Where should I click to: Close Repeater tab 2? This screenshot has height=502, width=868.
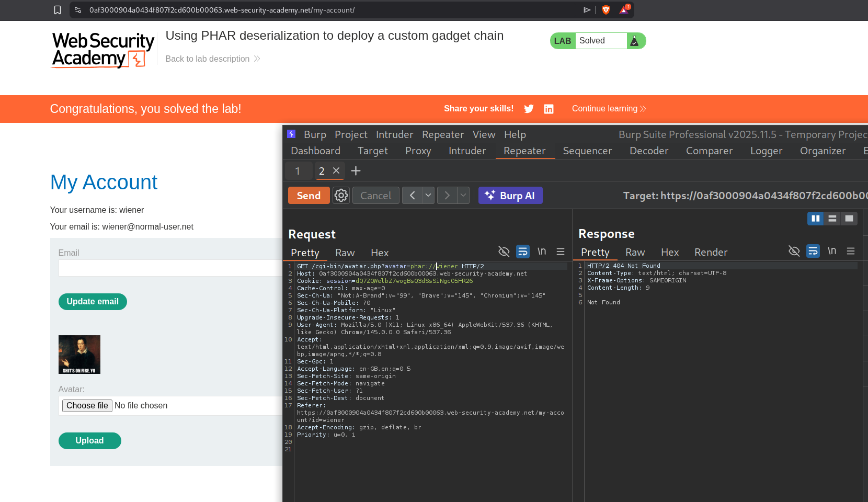click(x=336, y=170)
